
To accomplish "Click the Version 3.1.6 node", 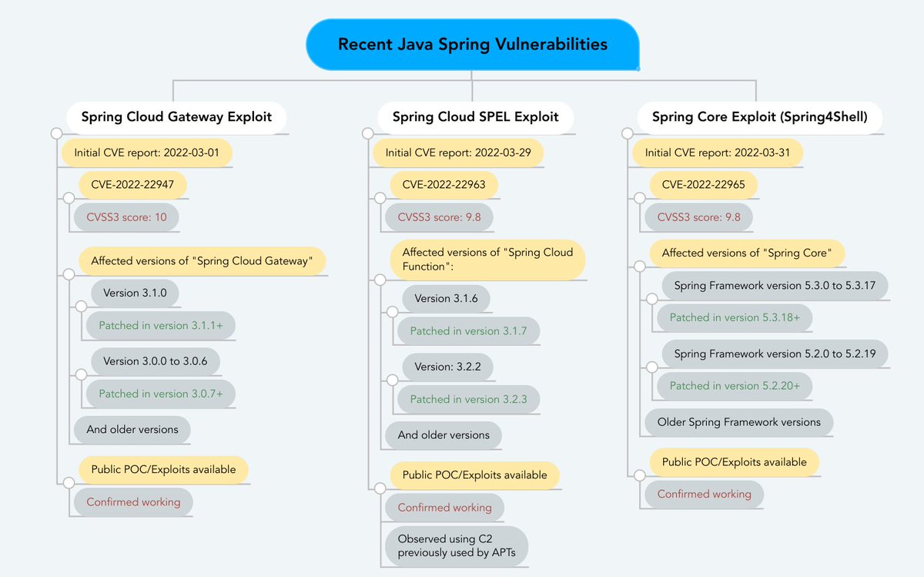I will coord(447,298).
